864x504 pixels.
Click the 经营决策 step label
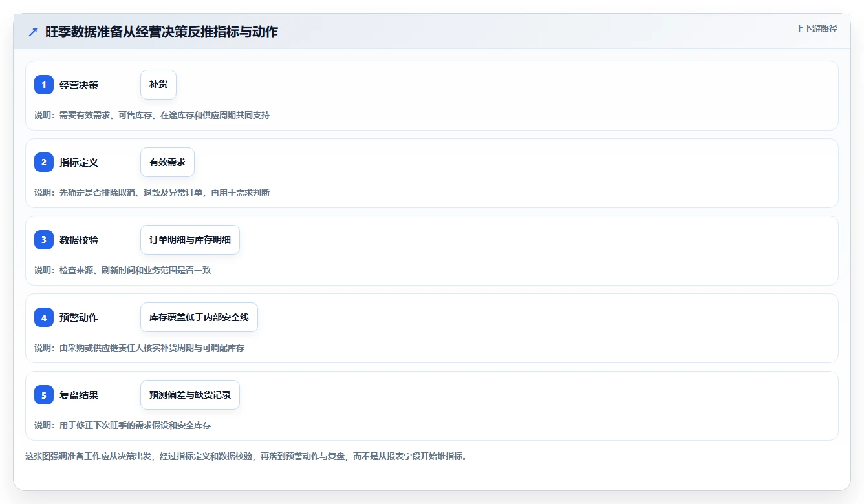pyautogui.click(x=79, y=85)
